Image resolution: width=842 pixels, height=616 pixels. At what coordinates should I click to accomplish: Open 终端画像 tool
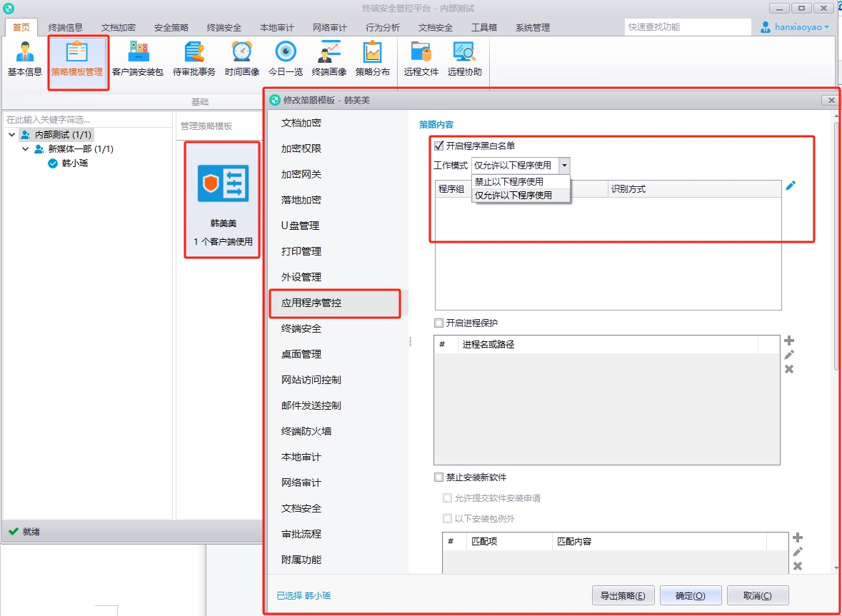(x=329, y=59)
